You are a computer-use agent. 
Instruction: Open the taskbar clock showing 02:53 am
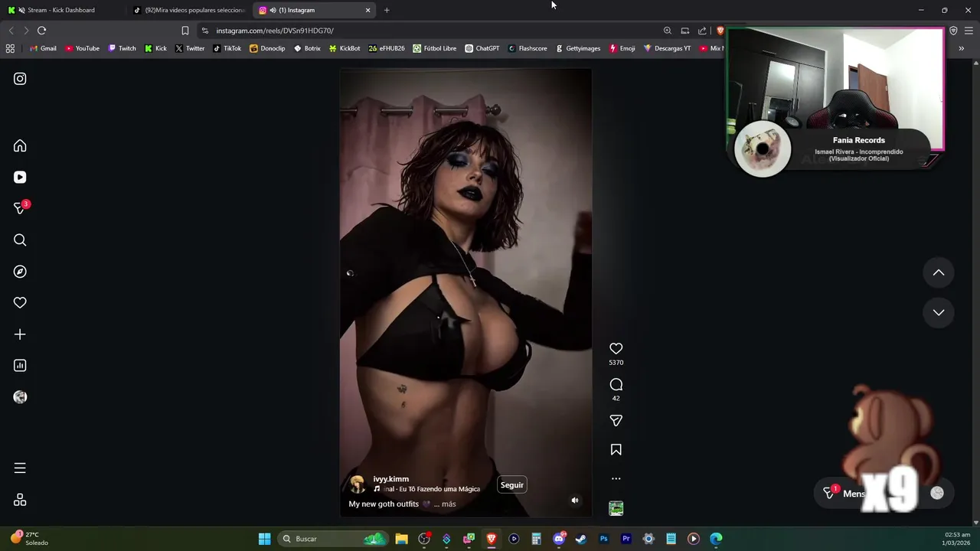[x=957, y=539]
